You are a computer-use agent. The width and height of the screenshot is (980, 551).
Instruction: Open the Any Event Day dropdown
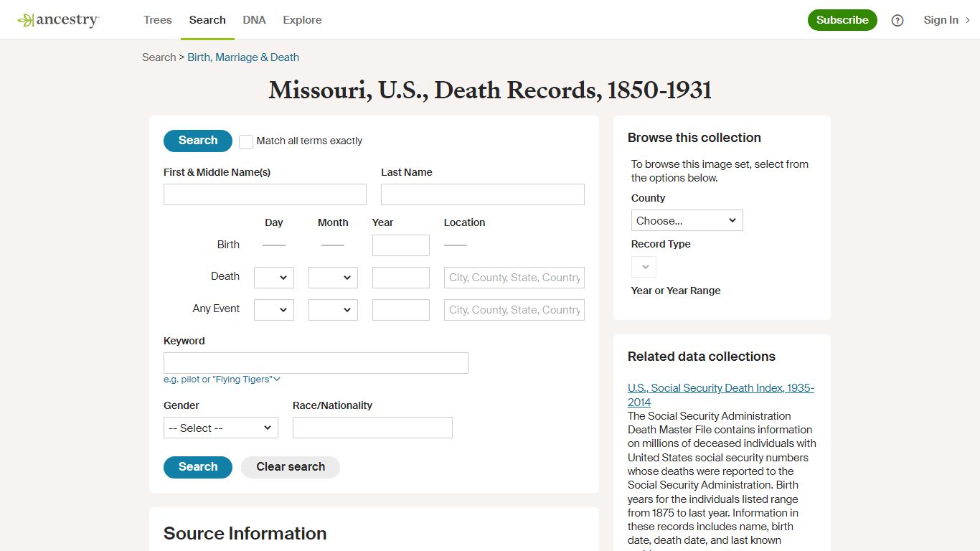pyautogui.click(x=274, y=310)
